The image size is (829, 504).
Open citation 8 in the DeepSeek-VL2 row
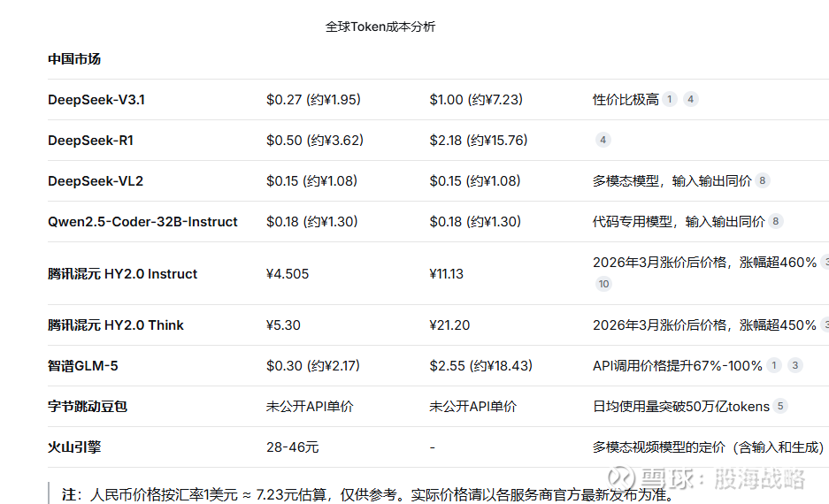pos(762,181)
